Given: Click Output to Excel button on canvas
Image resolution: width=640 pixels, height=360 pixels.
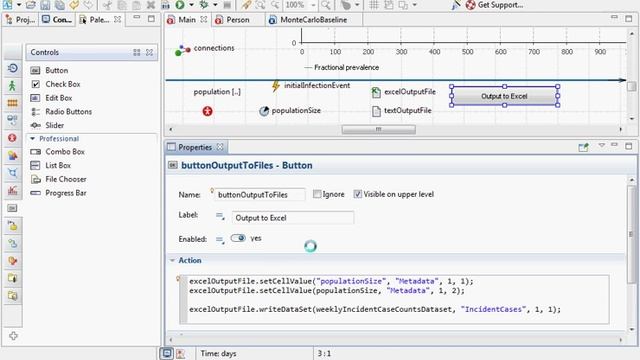Looking at the screenshot, I should (x=504, y=96).
